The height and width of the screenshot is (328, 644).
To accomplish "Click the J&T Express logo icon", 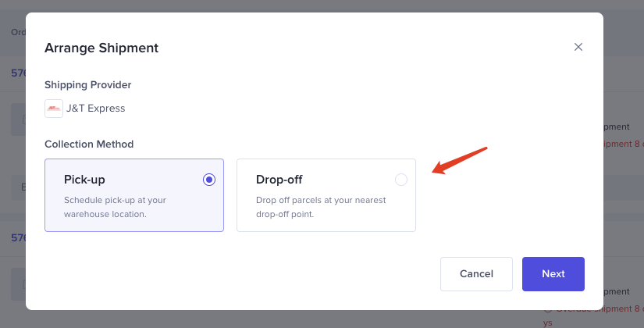I will tap(54, 109).
